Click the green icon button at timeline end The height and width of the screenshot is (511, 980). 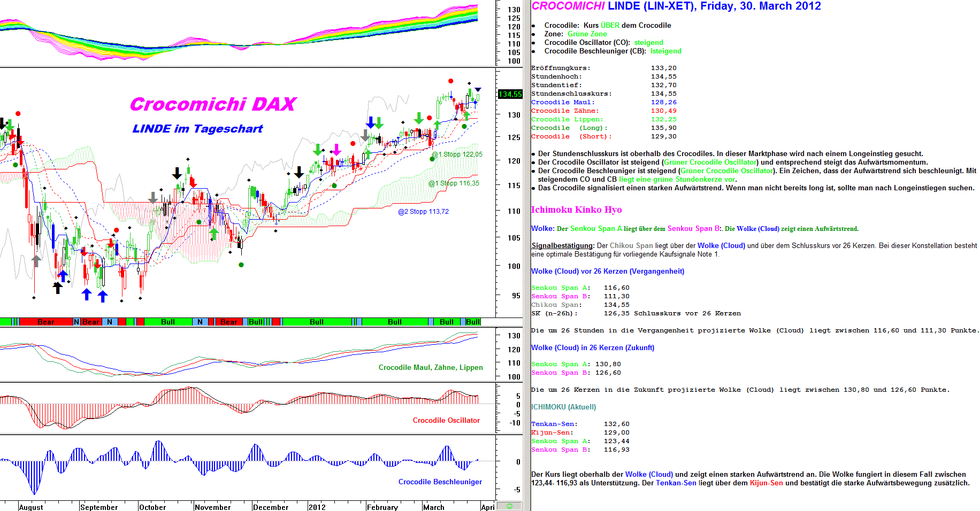point(509,506)
